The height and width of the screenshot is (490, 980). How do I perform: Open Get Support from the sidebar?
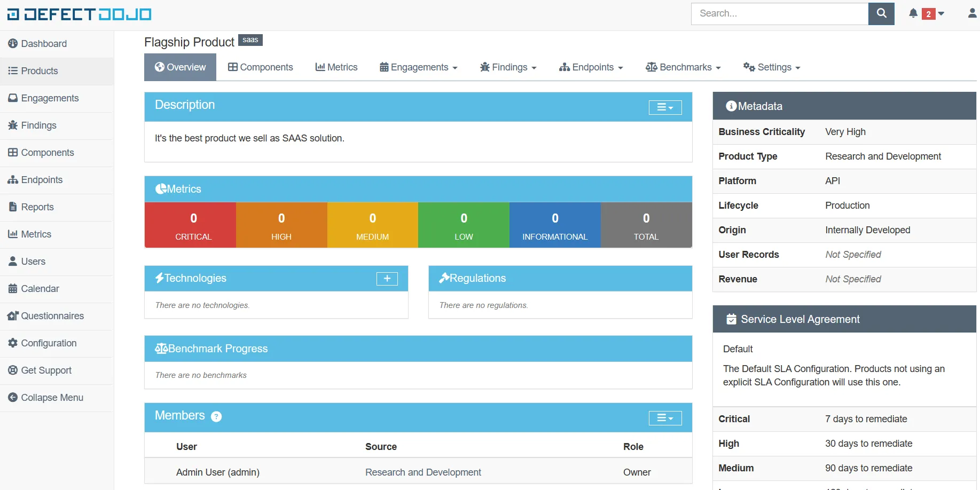46,370
